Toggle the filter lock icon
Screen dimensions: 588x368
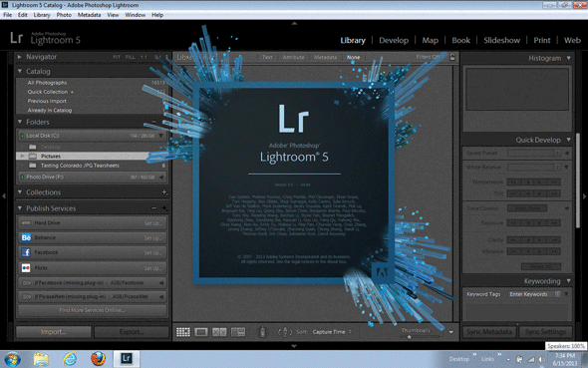(x=452, y=57)
